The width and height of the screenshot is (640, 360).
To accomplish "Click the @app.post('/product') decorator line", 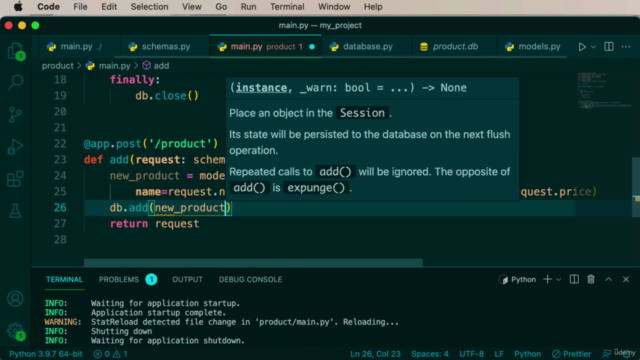I will click(151, 144).
